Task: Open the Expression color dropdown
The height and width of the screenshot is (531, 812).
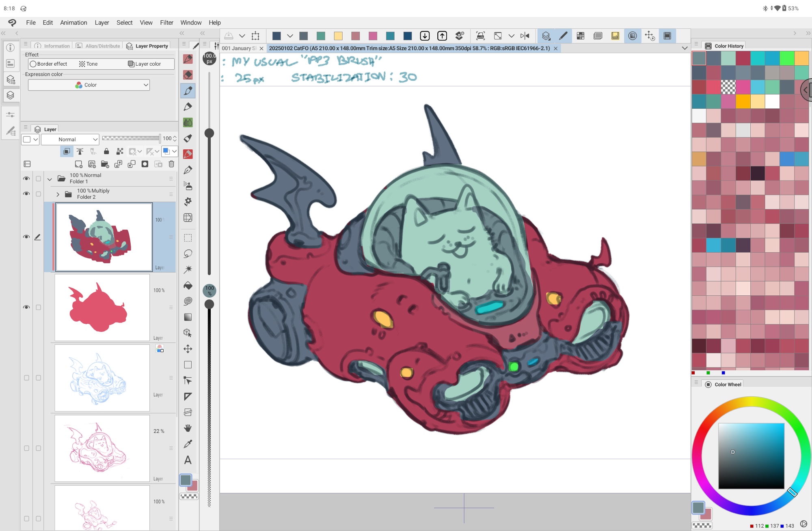Action: coord(89,85)
